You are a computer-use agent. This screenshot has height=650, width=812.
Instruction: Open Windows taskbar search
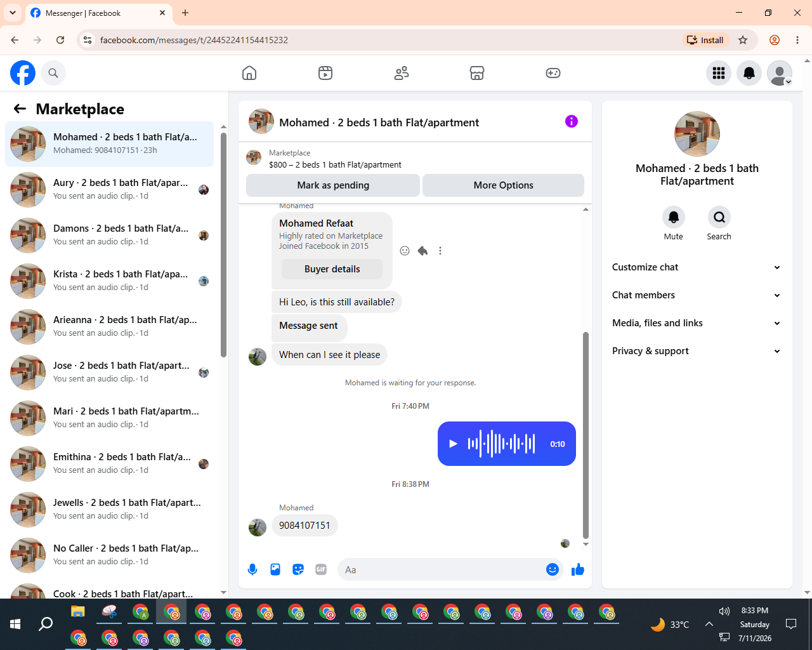pos(46,625)
